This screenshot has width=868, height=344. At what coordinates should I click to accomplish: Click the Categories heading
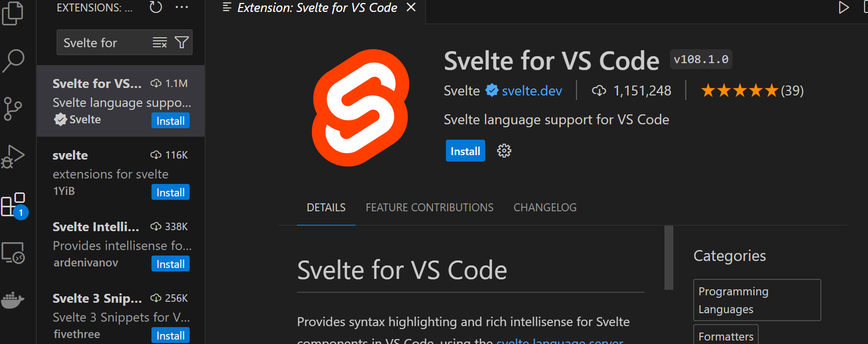coord(729,256)
